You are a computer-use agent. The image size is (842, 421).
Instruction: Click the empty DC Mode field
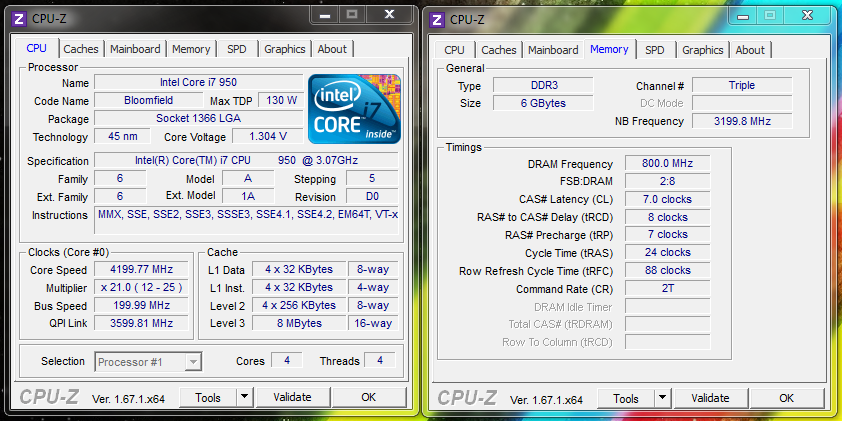coord(742,103)
